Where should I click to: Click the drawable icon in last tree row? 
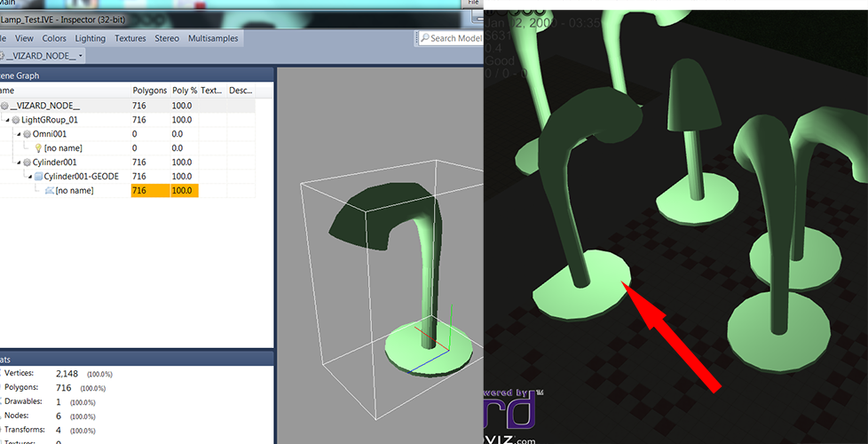(49, 191)
